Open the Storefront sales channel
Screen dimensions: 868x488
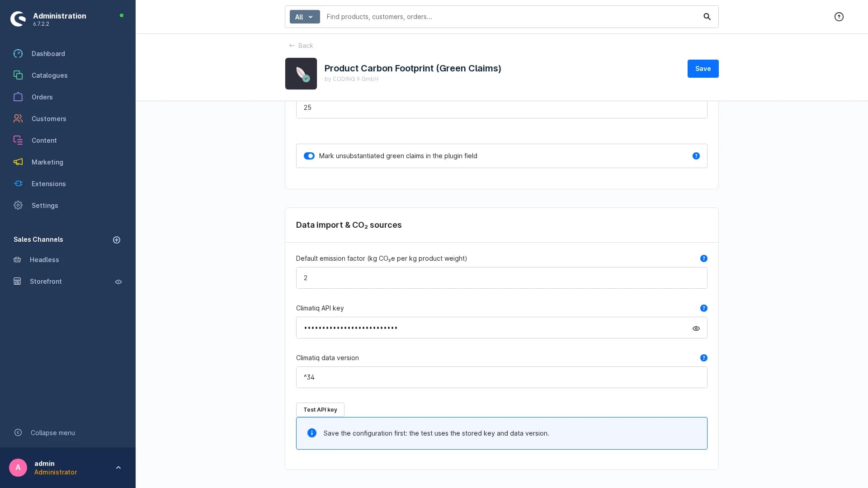pyautogui.click(x=46, y=282)
